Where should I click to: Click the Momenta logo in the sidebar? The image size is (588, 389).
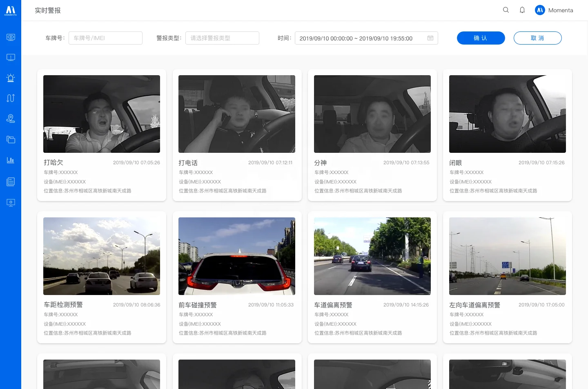[11, 11]
